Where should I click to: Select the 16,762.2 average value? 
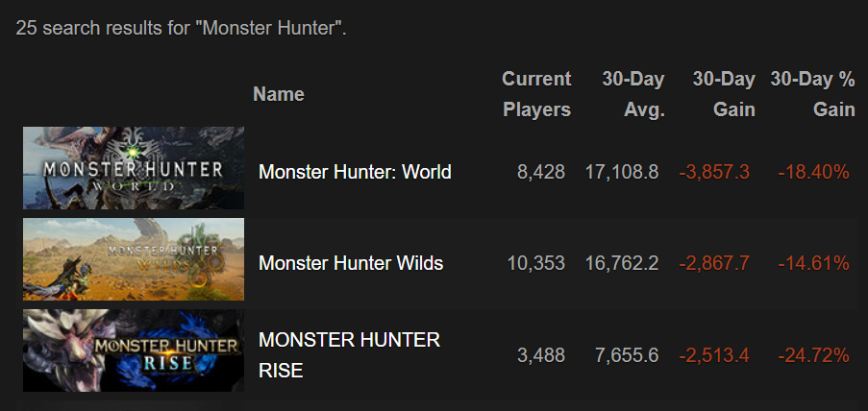622,263
